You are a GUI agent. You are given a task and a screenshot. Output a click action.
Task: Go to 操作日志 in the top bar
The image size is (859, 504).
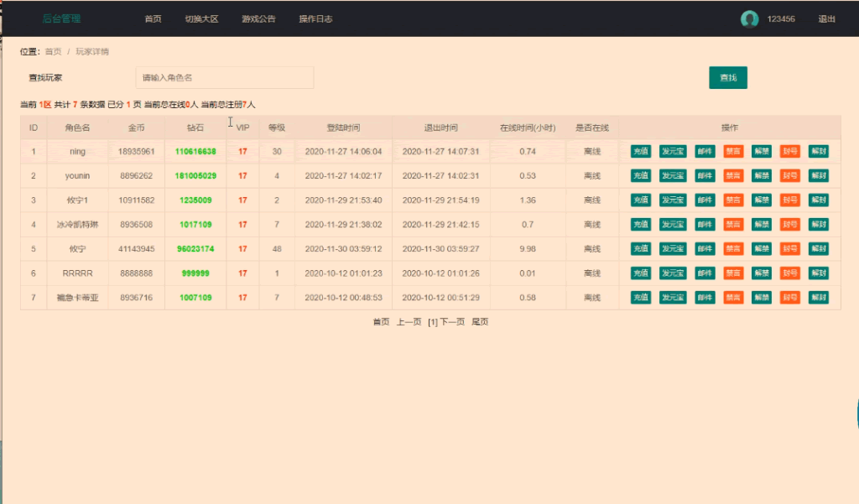[315, 19]
